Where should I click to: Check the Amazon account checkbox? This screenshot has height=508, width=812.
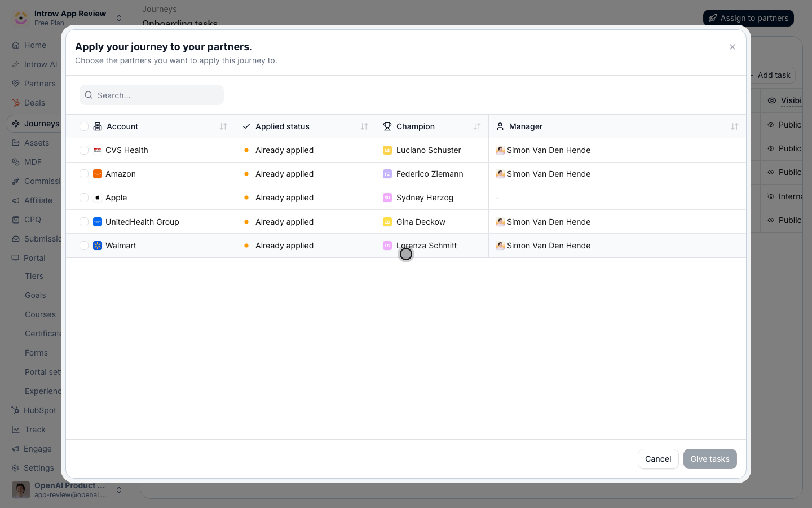click(x=84, y=174)
